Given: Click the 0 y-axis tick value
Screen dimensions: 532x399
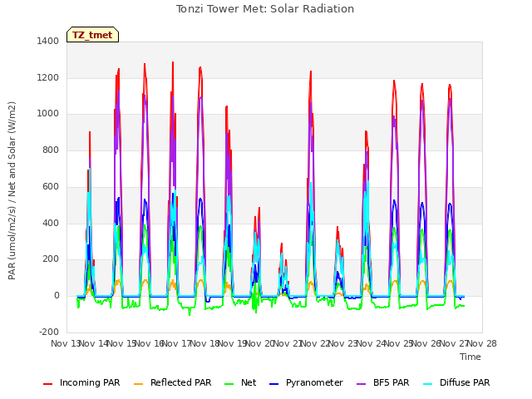Looking at the screenshot, I should [57, 296].
